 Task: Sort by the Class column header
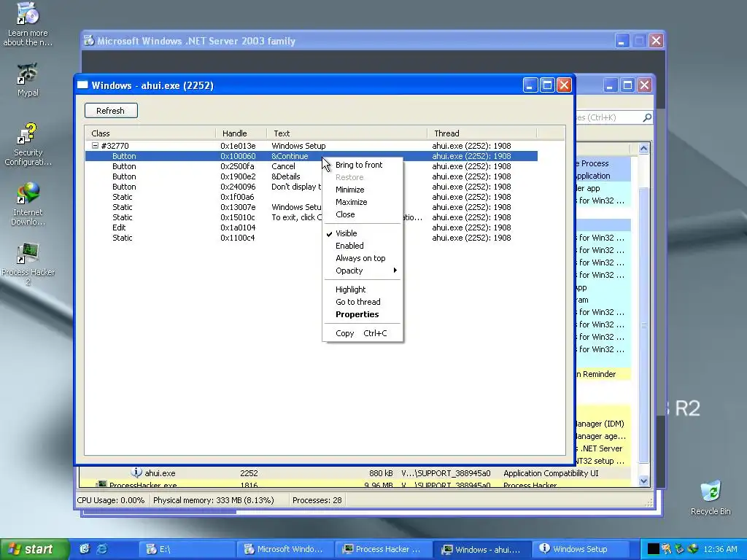click(x=150, y=133)
